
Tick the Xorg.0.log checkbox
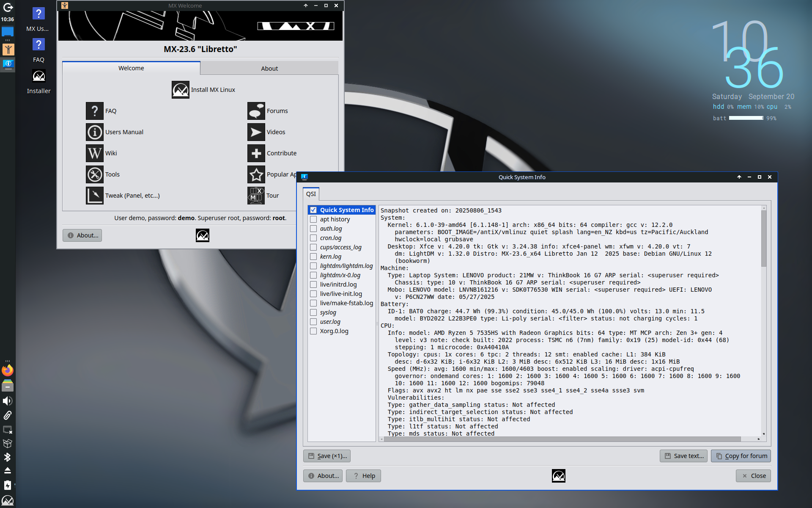(313, 331)
